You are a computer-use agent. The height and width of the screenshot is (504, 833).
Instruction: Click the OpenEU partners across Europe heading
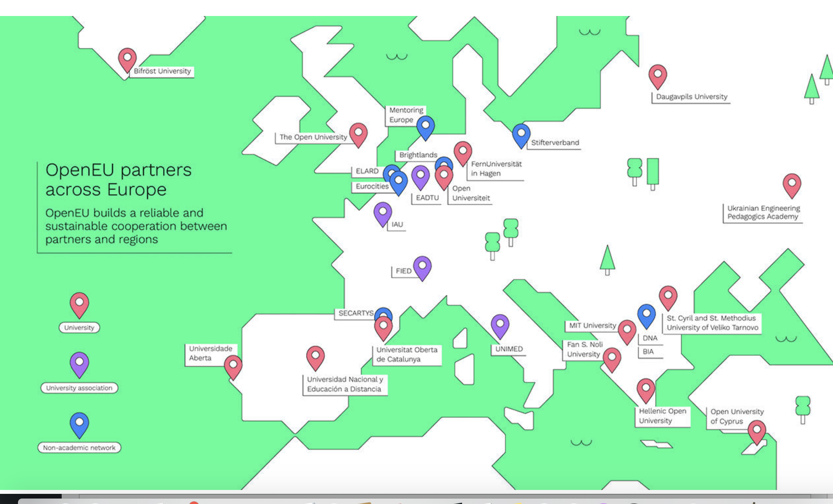tap(118, 180)
